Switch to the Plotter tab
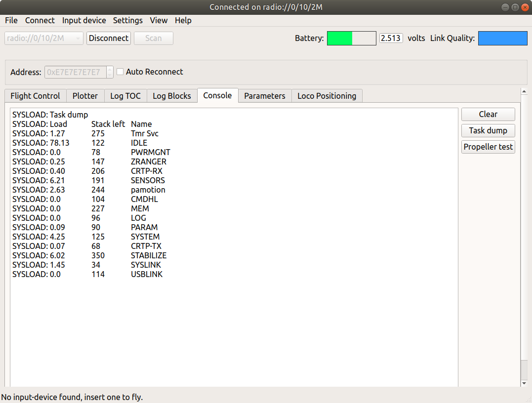532x403 pixels. click(x=85, y=96)
